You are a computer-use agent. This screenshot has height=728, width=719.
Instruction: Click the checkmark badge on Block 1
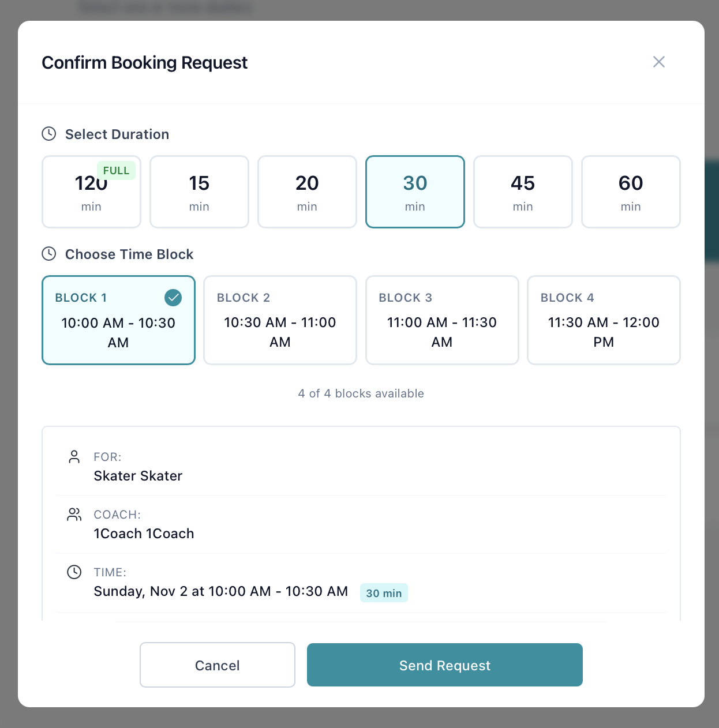click(x=173, y=298)
